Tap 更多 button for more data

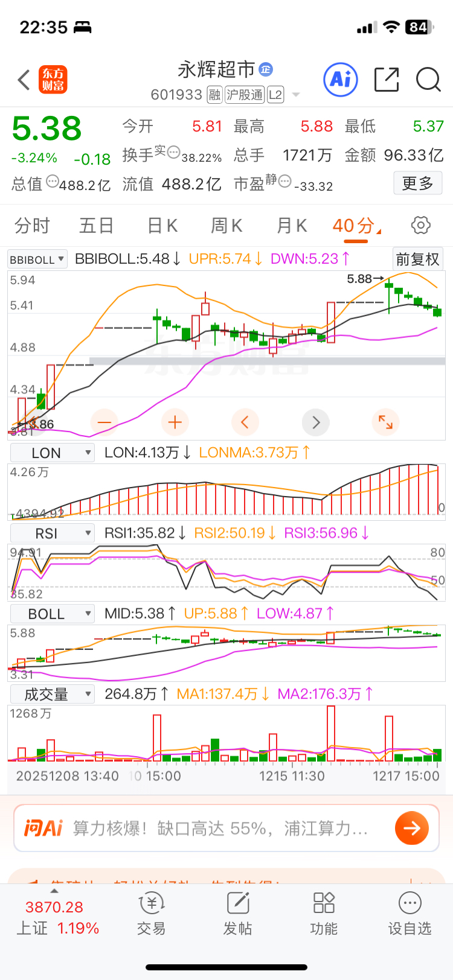(418, 183)
